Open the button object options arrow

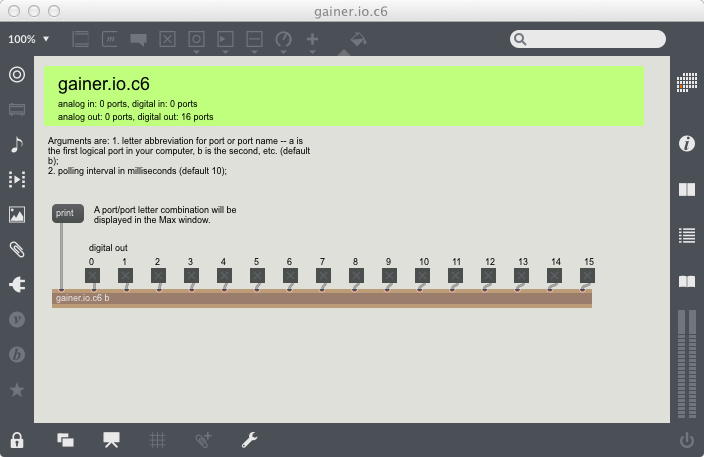[x=196, y=52]
